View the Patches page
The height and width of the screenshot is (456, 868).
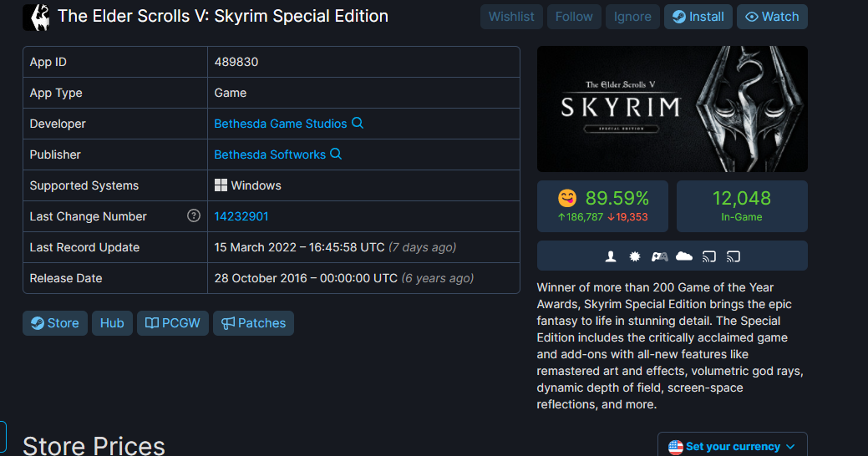tap(253, 323)
